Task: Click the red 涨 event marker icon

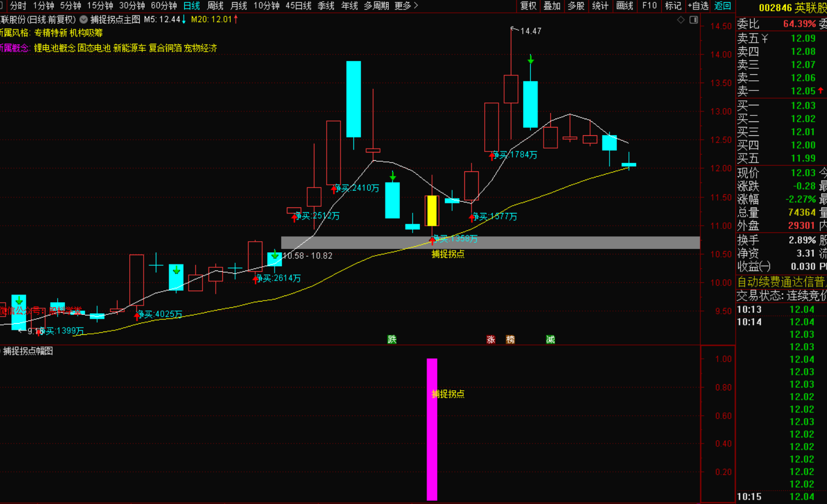Action: (x=491, y=339)
